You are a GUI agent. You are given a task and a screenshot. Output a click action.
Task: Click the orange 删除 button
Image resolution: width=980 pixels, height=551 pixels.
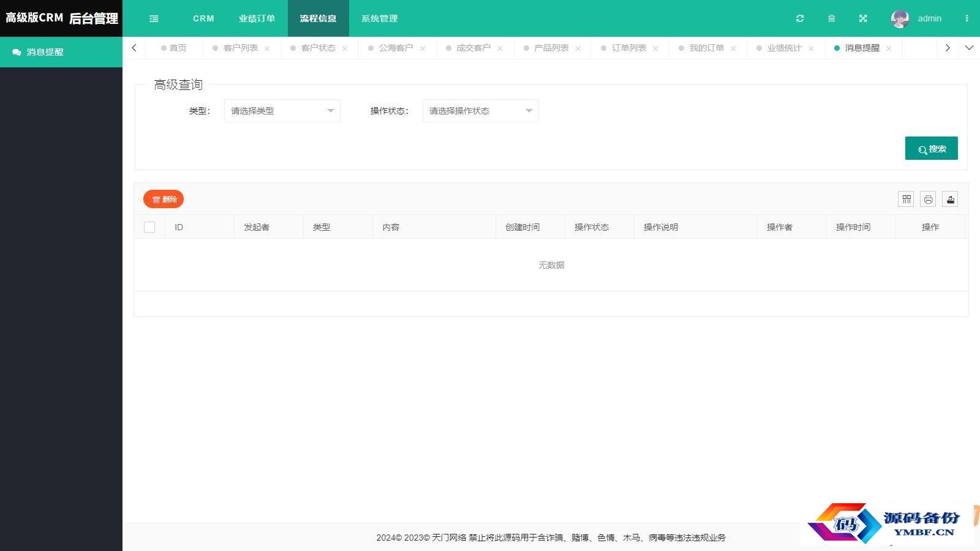(164, 199)
